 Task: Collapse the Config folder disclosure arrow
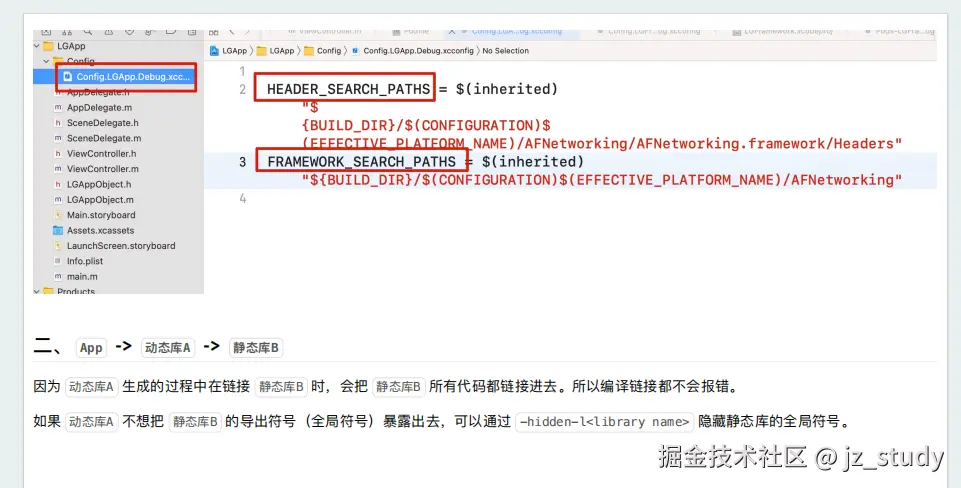(x=46, y=61)
